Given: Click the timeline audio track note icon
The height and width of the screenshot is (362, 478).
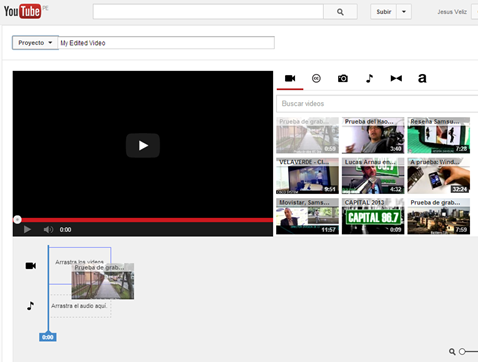Looking at the screenshot, I should tap(30, 306).
